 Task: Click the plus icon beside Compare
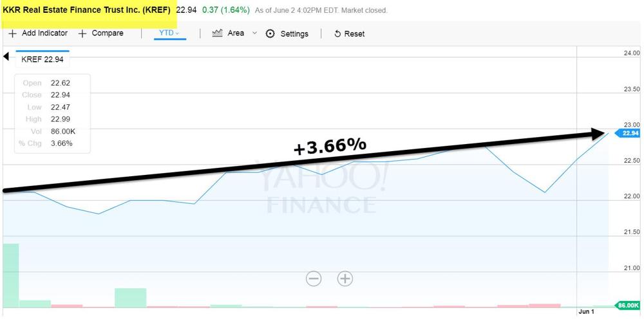click(82, 33)
